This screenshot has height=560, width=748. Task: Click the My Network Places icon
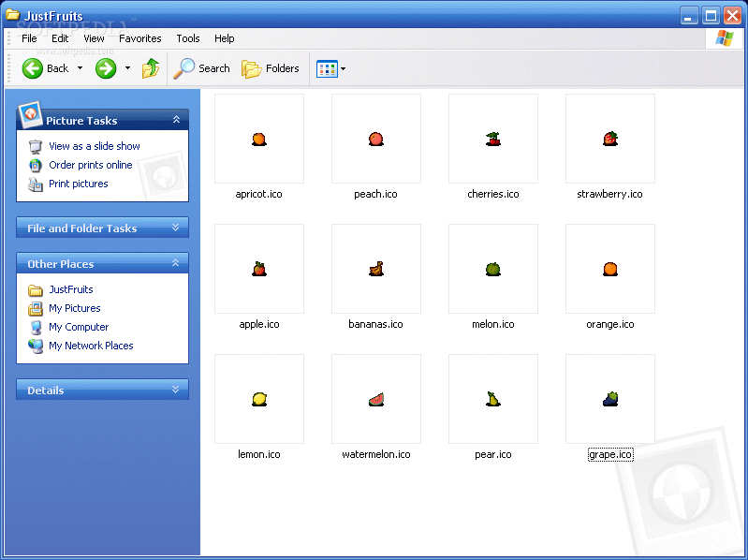pos(36,346)
